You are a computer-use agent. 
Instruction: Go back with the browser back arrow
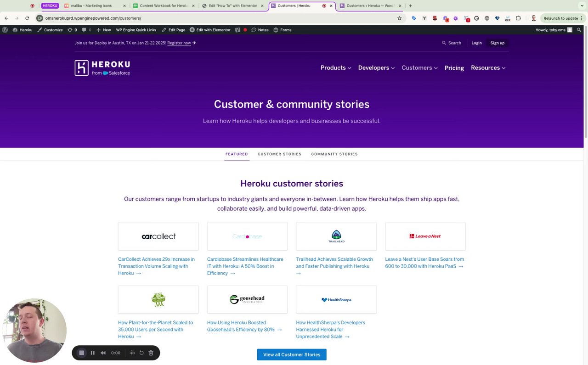point(6,18)
